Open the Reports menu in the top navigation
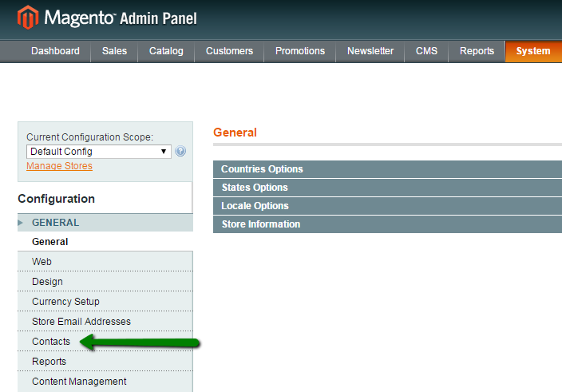562x392 pixels. (477, 51)
